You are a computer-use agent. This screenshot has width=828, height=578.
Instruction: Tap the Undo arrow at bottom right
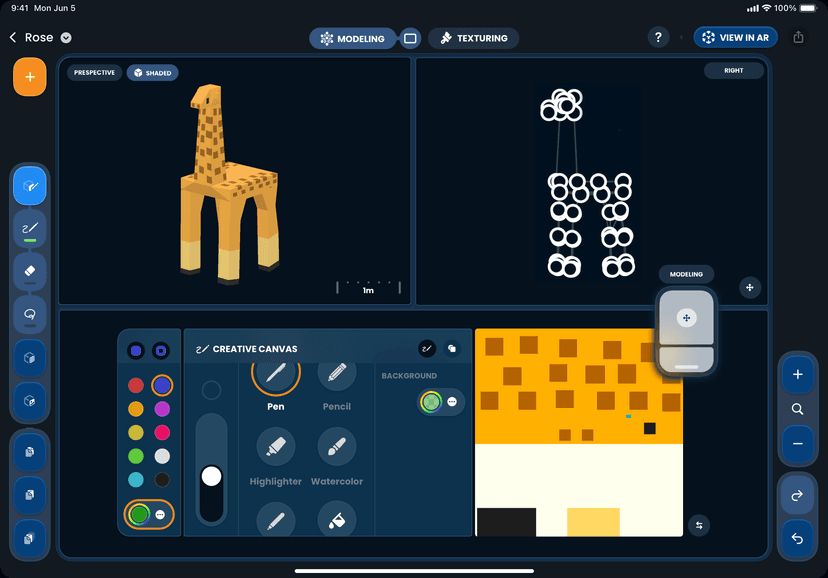pos(797,539)
